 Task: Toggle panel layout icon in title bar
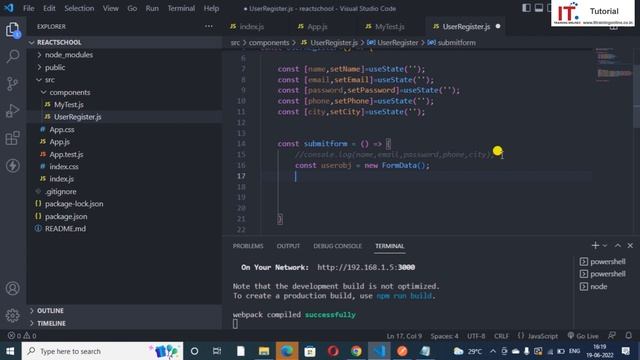tap(539, 8)
